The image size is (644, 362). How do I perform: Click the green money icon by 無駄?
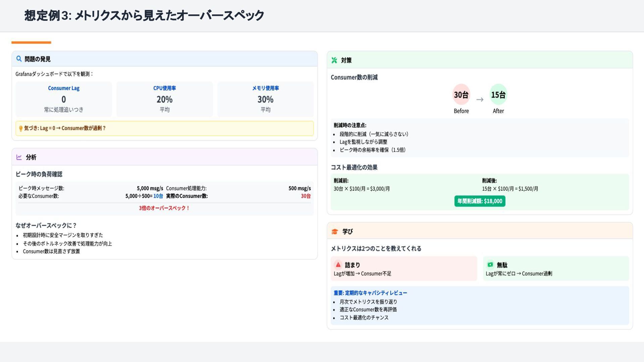click(x=490, y=265)
